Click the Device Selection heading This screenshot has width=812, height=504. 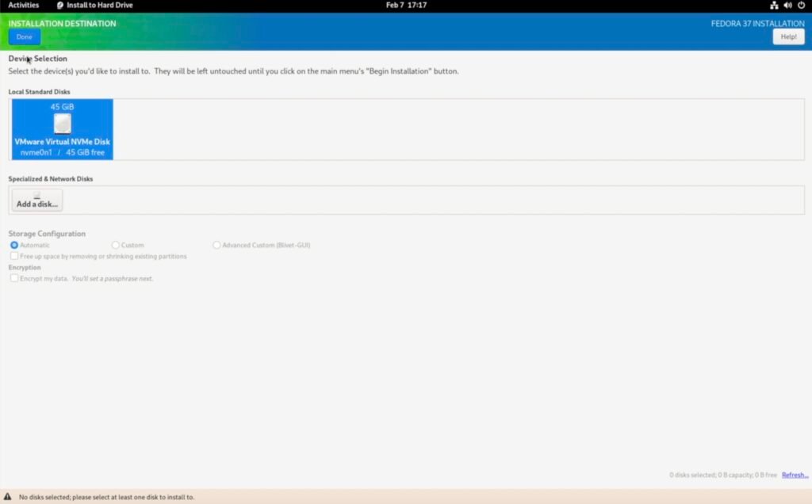[x=38, y=59]
